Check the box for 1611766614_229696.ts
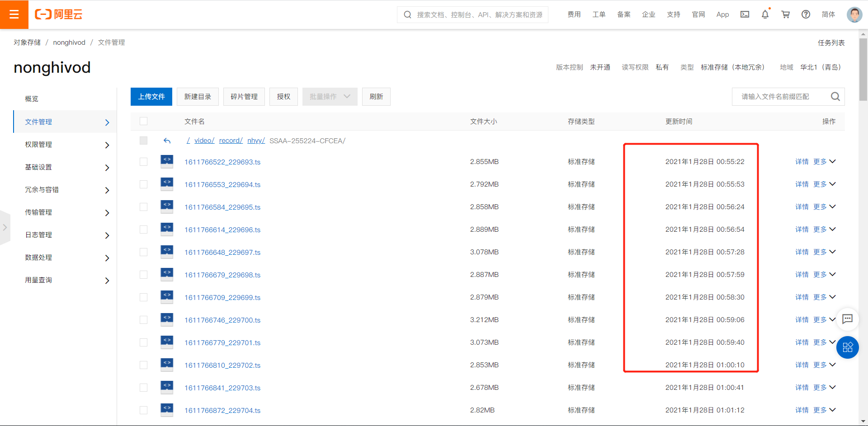Screen dimensions: 868x426 pyautogui.click(x=143, y=229)
